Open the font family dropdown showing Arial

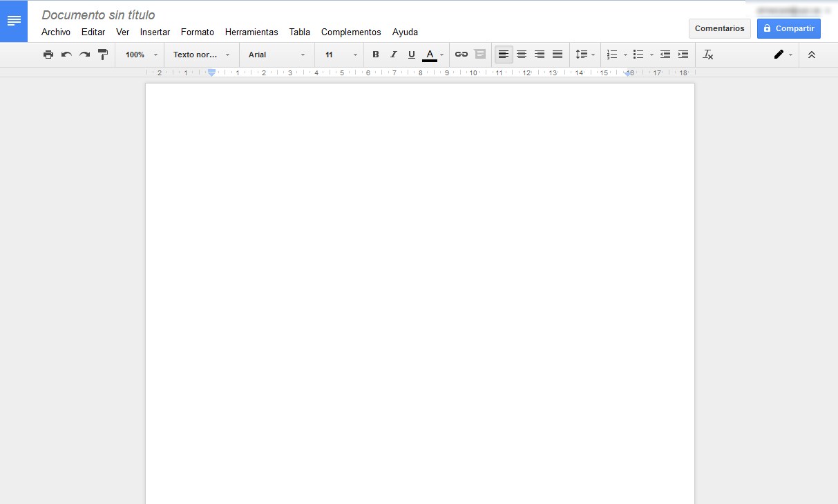(x=276, y=55)
